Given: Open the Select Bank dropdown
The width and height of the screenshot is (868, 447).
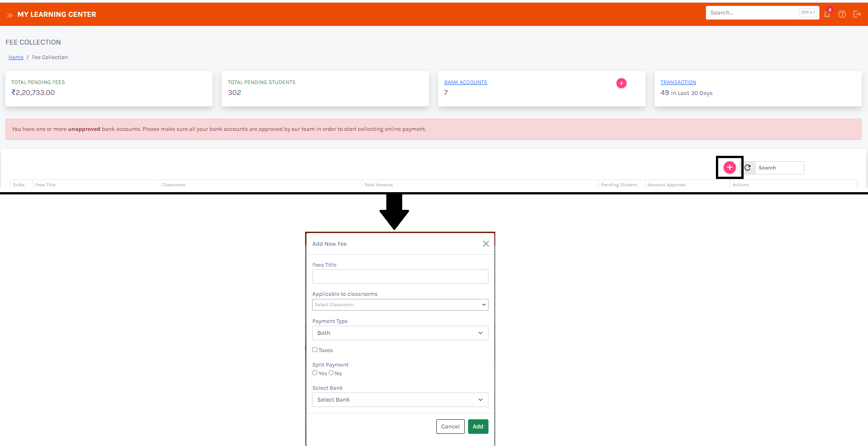Looking at the screenshot, I should (400, 400).
